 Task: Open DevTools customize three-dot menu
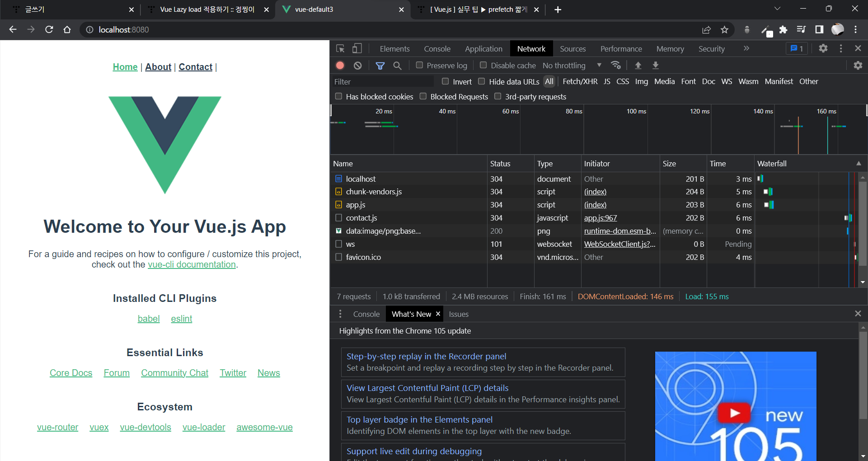(x=840, y=48)
